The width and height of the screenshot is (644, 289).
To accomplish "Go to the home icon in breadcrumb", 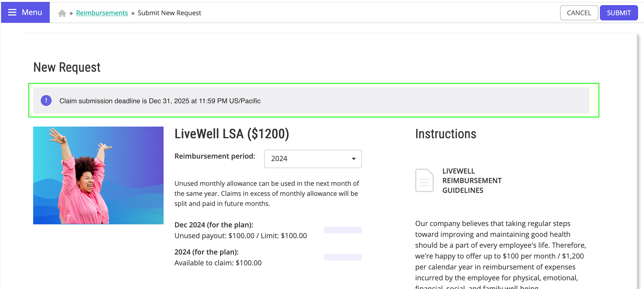I will point(62,13).
